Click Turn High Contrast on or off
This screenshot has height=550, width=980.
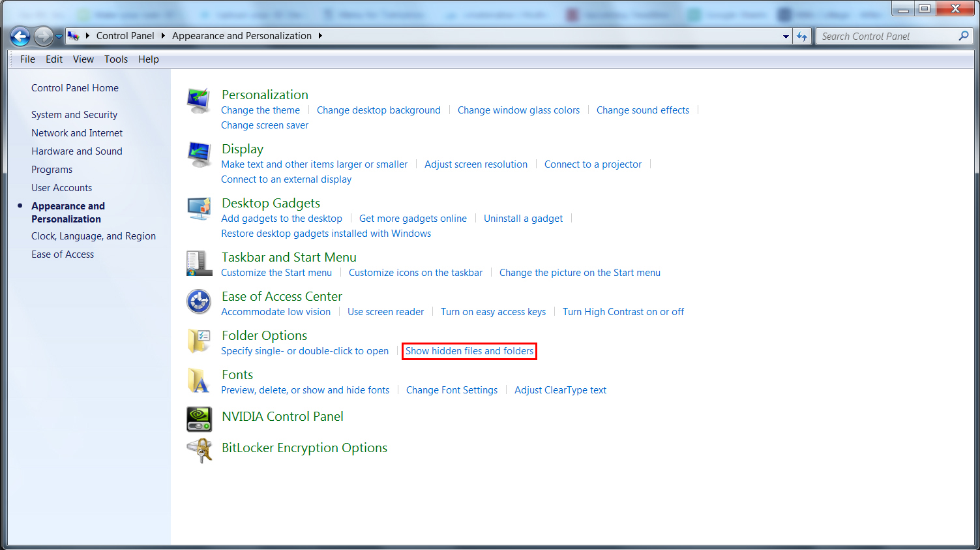click(x=623, y=312)
